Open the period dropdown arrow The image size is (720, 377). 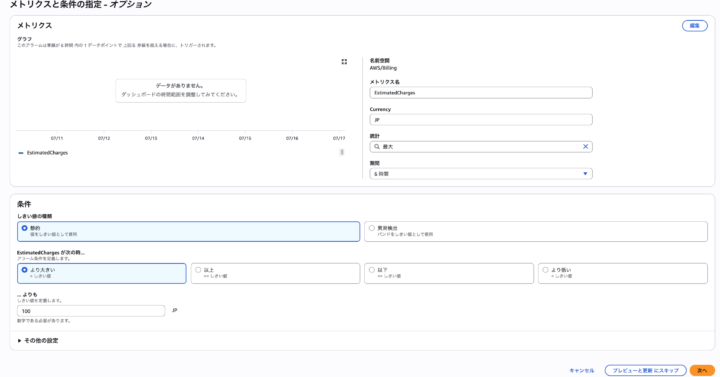[x=585, y=174]
